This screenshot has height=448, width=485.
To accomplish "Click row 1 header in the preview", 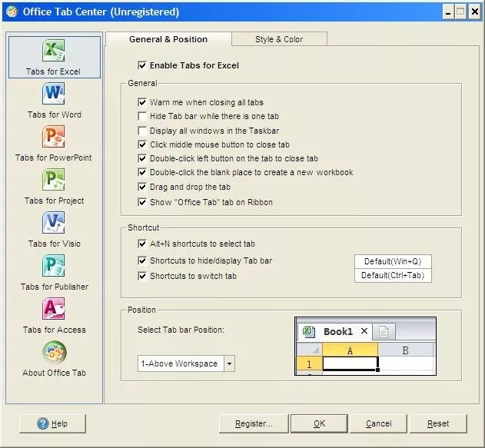I will pos(309,364).
